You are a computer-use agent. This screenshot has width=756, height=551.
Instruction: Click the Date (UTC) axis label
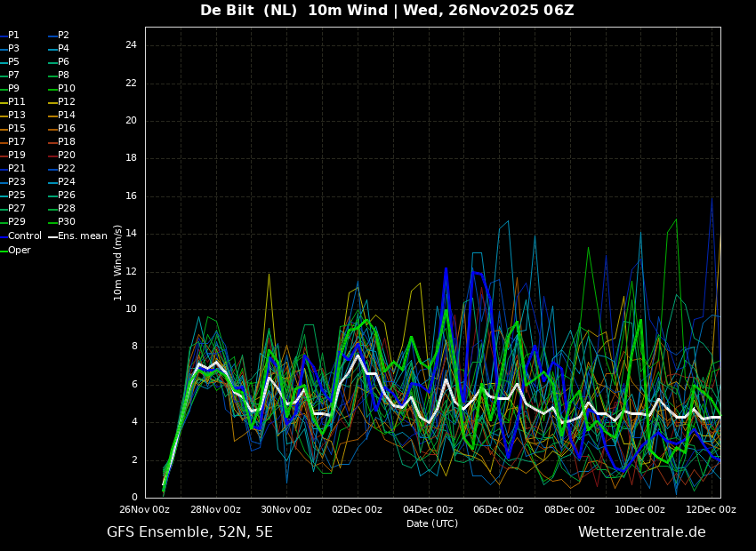[x=432, y=523]
